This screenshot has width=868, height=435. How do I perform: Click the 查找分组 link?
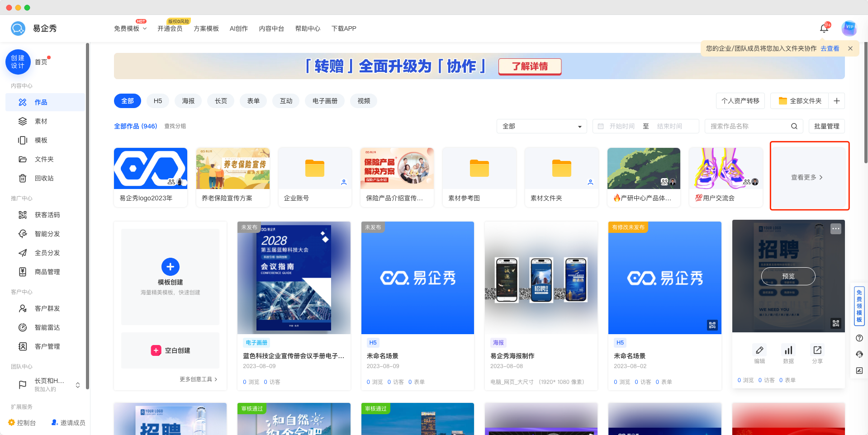pos(175,126)
